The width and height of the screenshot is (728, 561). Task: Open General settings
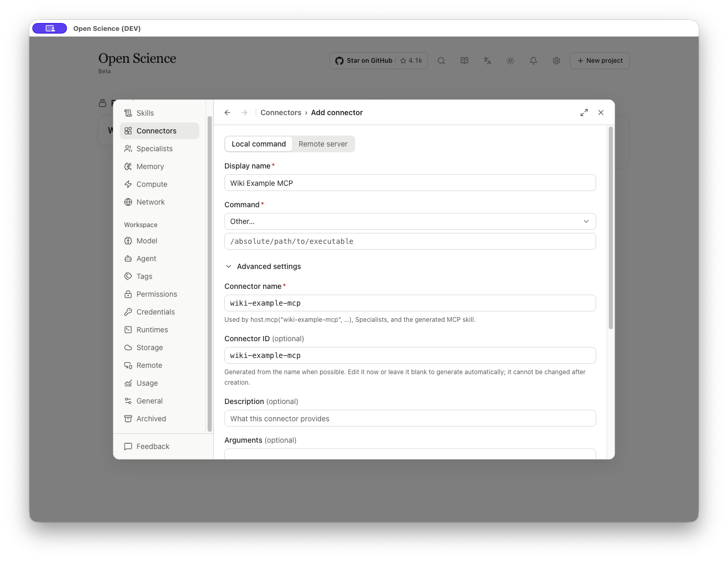[159, 401]
